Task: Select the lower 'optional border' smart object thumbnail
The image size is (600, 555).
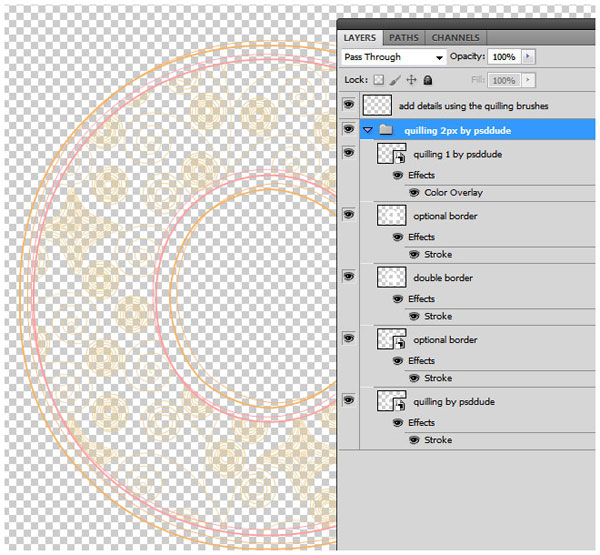Action: pos(391,339)
